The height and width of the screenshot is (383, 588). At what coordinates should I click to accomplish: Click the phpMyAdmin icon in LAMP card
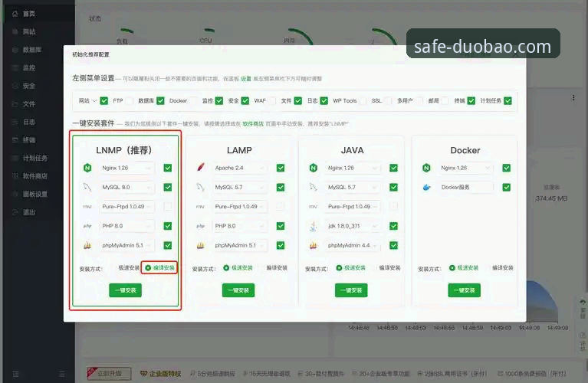[x=201, y=245]
